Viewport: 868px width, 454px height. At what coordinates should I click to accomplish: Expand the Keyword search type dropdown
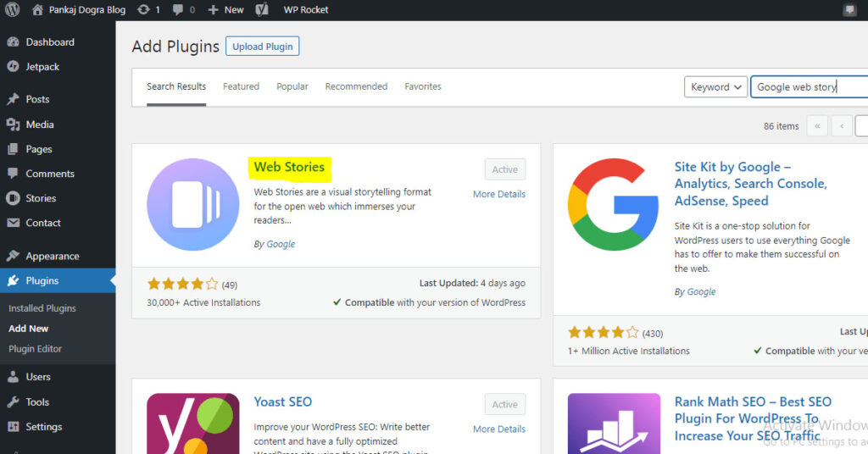[715, 86]
